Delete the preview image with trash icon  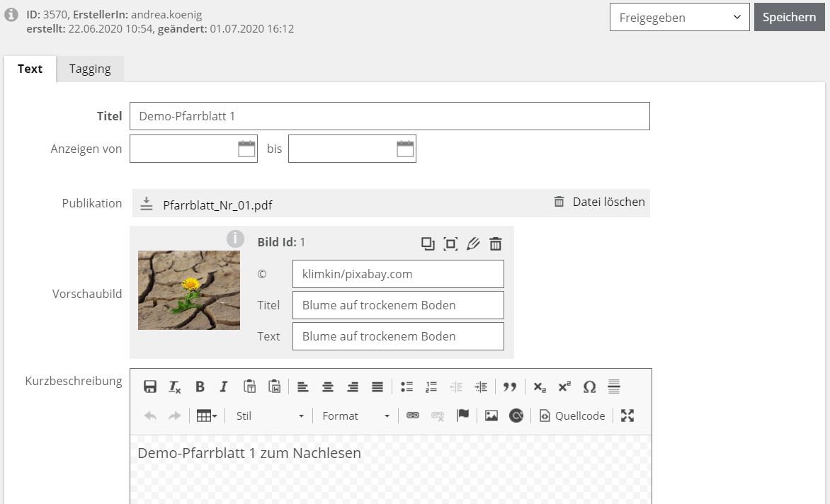tap(496, 244)
